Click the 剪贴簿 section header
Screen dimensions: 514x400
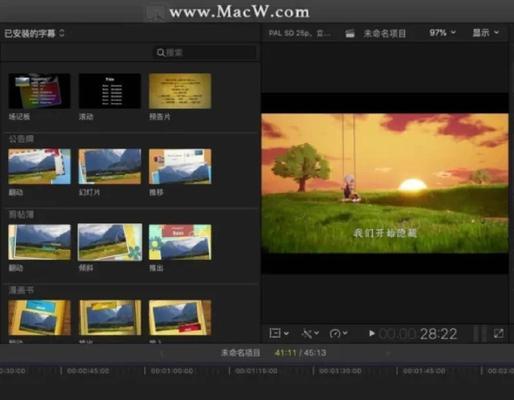21,214
